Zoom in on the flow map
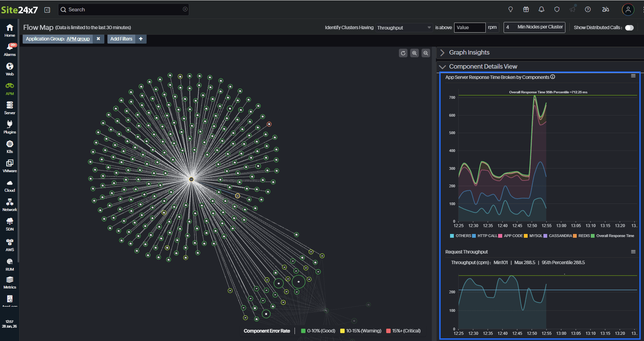Image resolution: width=644 pixels, height=341 pixels. tap(414, 53)
